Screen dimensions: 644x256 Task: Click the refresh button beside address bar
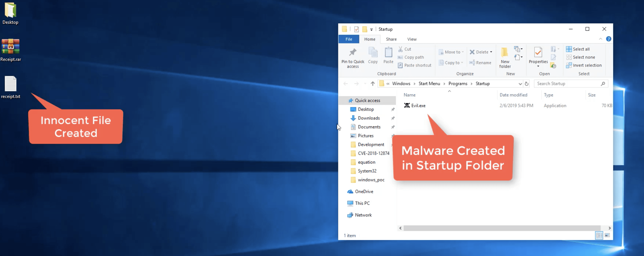pyautogui.click(x=526, y=84)
